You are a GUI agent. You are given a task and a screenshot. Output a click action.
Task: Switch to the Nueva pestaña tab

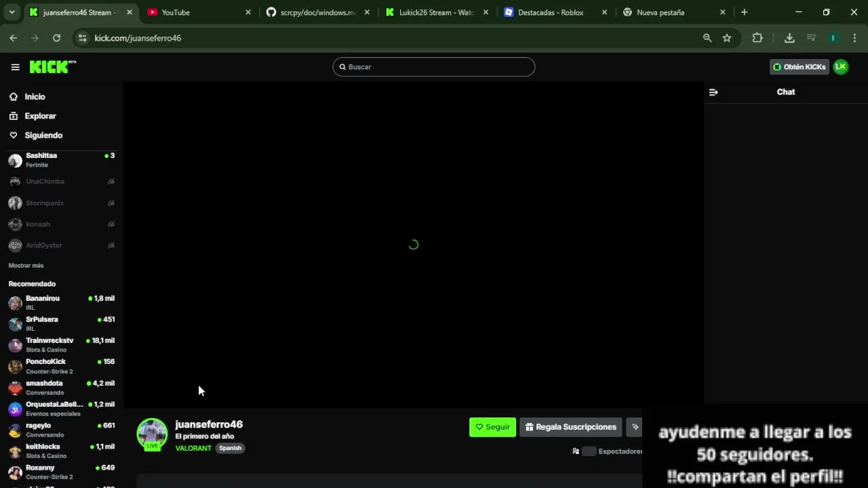[x=673, y=12]
